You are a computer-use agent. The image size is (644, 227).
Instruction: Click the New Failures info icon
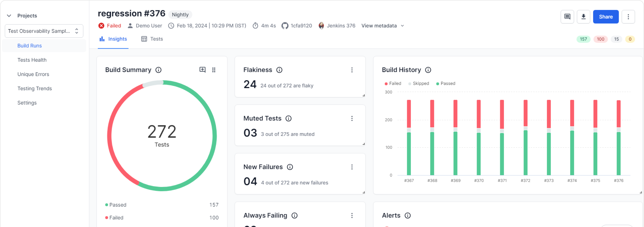click(x=290, y=167)
